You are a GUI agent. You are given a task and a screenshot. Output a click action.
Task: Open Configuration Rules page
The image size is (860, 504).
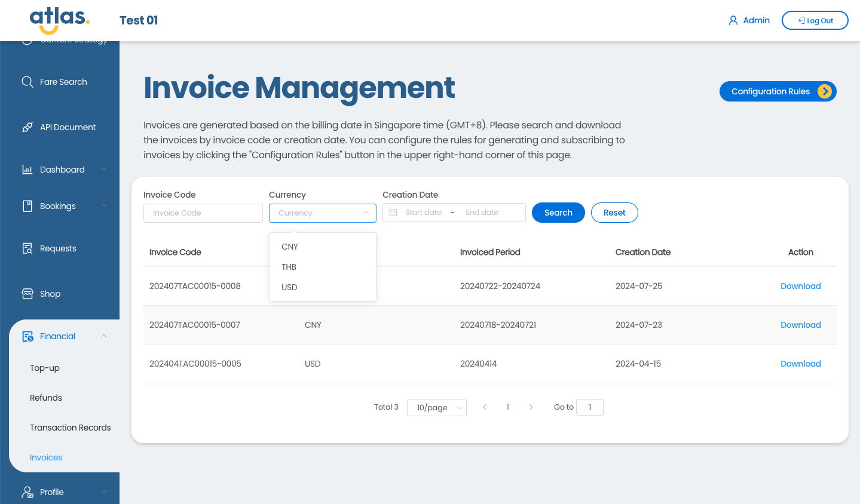[x=778, y=91]
